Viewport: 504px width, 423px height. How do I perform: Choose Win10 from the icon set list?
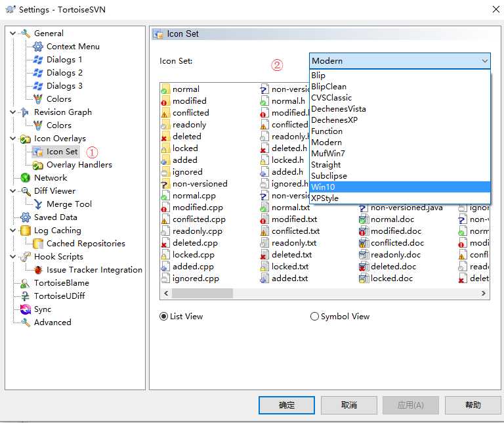pyautogui.click(x=400, y=187)
